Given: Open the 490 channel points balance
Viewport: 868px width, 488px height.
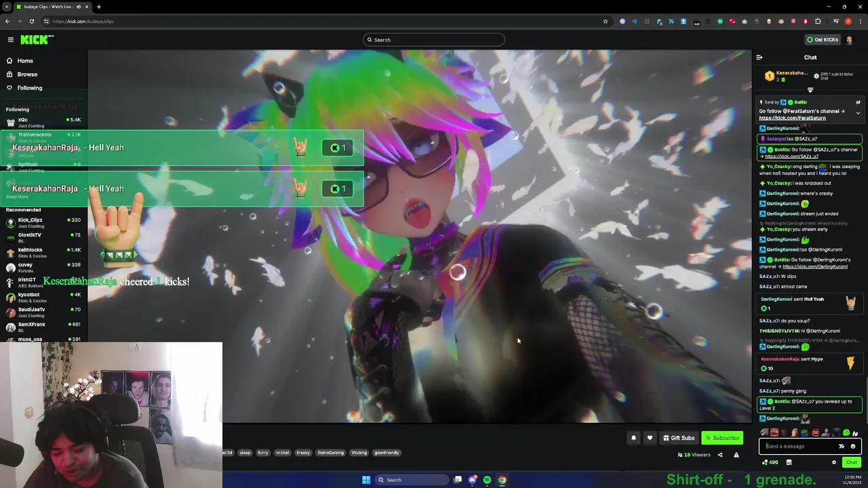Looking at the screenshot, I should click(x=770, y=462).
